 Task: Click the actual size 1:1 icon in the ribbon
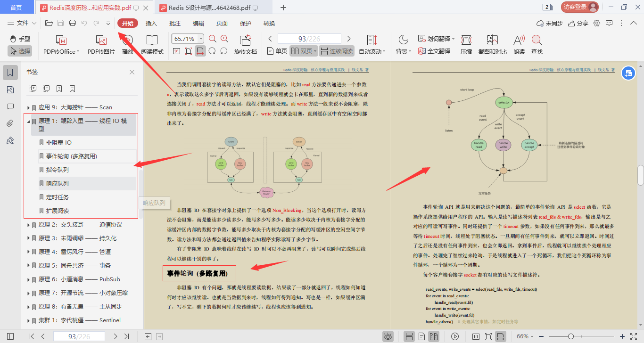[177, 51]
